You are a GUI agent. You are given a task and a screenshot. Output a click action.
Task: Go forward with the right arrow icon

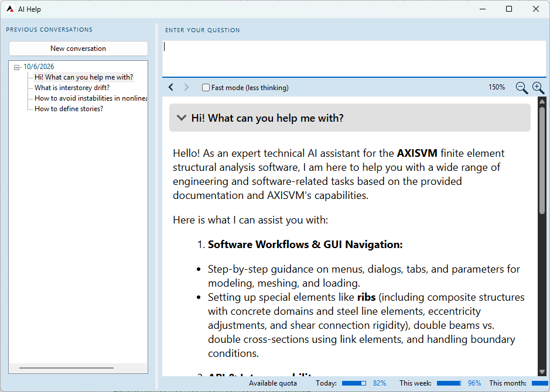click(187, 87)
